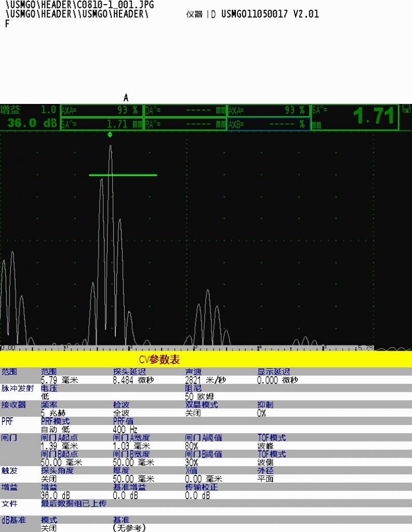Click the 显示延迟 column label

pyautogui.click(x=273, y=371)
